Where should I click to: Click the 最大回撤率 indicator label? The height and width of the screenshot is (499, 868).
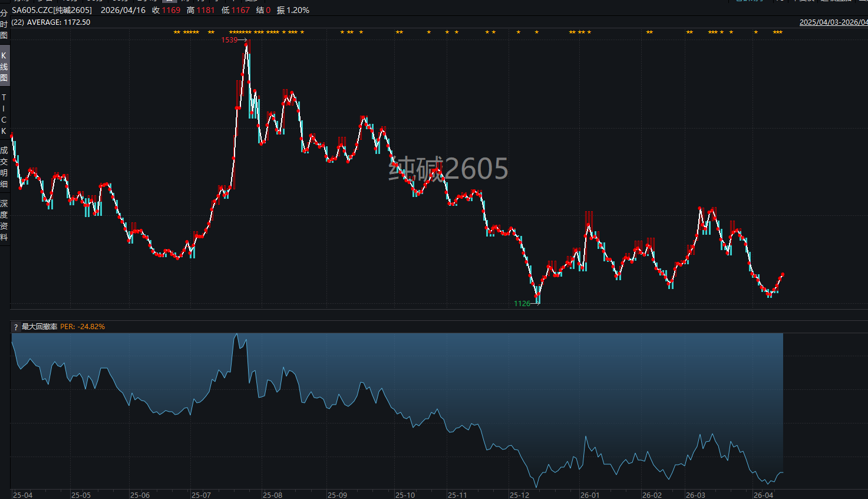pyautogui.click(x=39, y=327)
